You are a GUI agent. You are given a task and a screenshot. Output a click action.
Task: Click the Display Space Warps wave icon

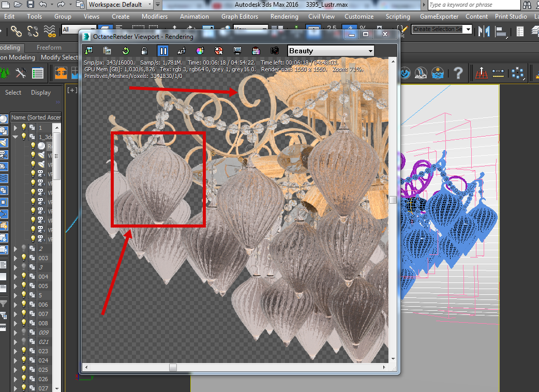4,178
